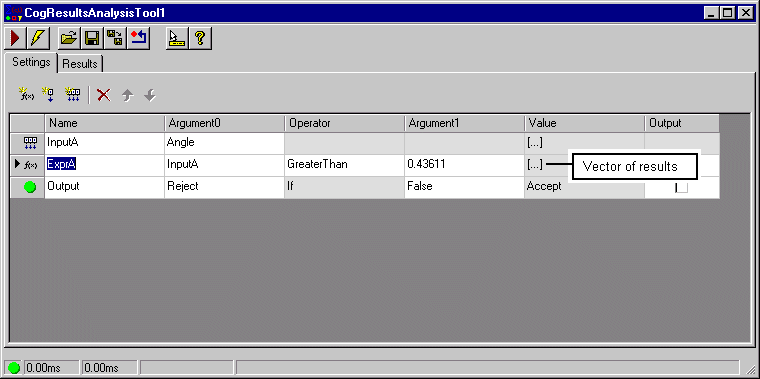Choose Save As double-floppy icon

click(115, 39)
